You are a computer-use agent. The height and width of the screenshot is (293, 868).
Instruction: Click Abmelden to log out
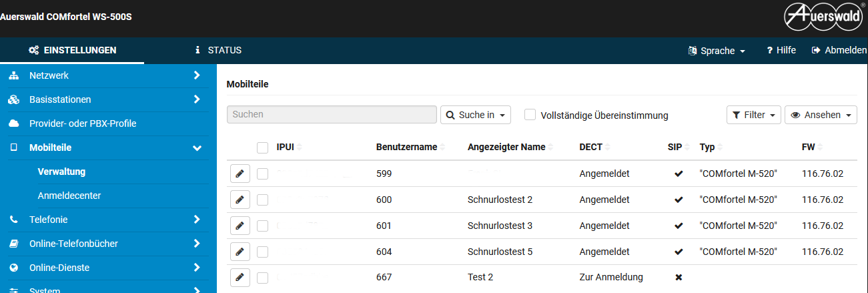click(839, 50)
